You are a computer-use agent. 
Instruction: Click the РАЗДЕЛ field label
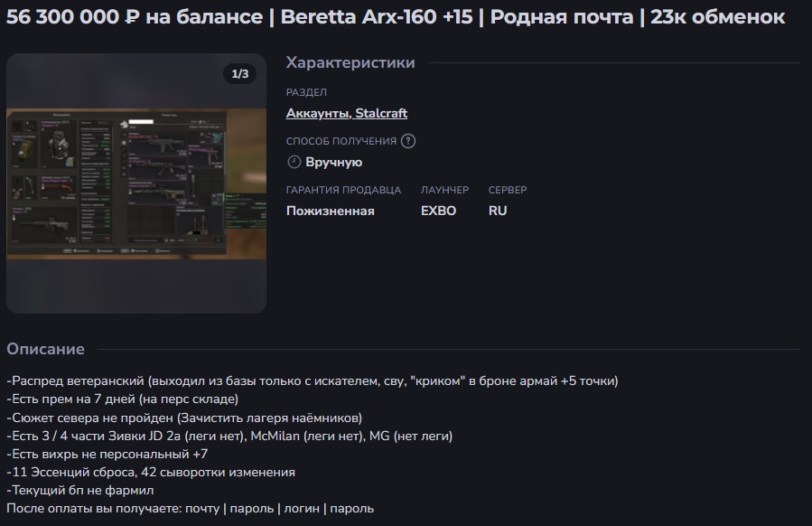306,92
